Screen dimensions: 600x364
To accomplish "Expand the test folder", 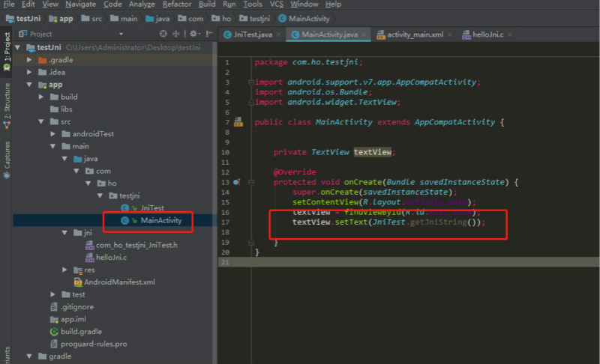I will coord(53,294).
